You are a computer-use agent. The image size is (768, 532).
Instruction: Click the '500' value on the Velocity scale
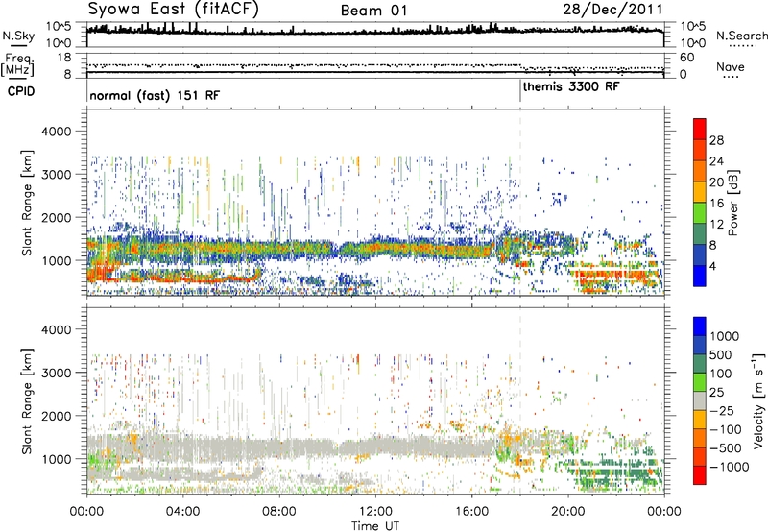click(721, 355)
